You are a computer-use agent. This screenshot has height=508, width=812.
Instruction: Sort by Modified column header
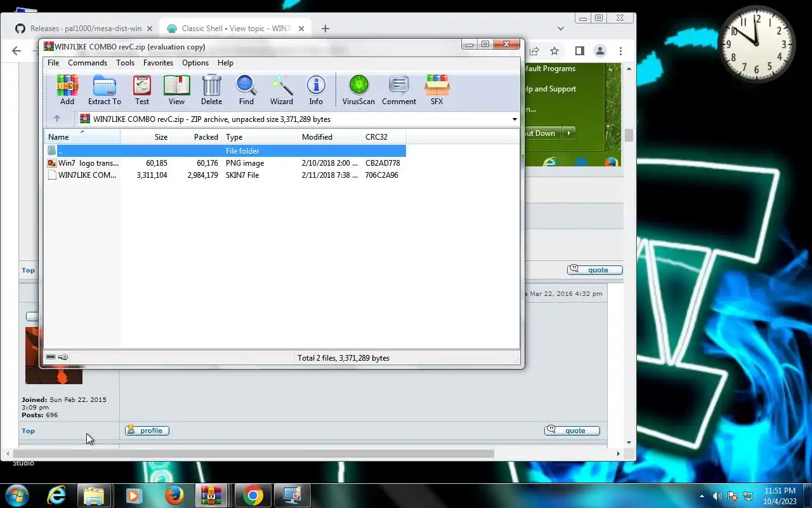pyautogui.click(x=329, y=137)
